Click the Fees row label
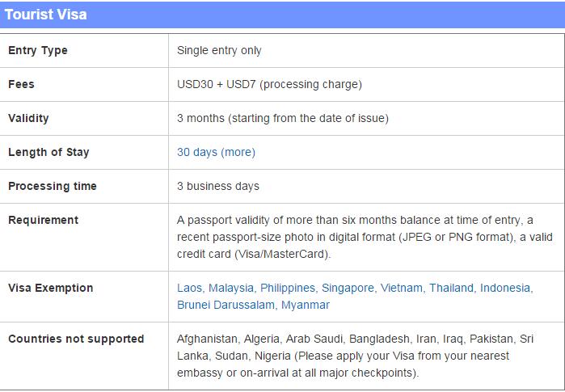565x392 pixels. coord(21,84)
